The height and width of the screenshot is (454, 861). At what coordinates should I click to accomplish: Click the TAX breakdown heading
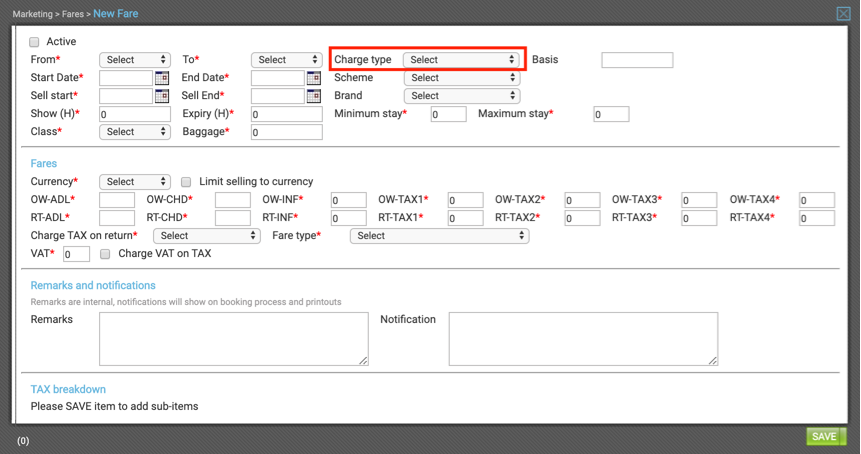pos(68,389)
